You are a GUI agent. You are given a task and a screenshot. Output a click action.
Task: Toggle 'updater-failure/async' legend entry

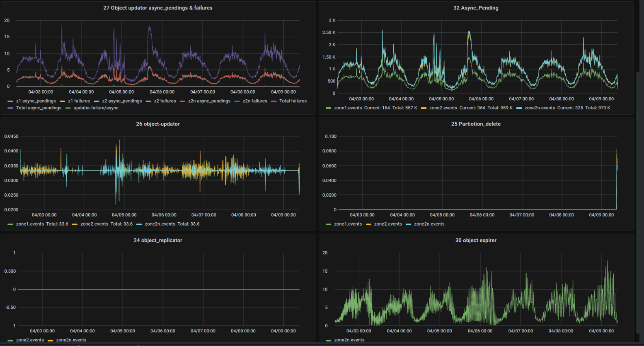[96, 108]
